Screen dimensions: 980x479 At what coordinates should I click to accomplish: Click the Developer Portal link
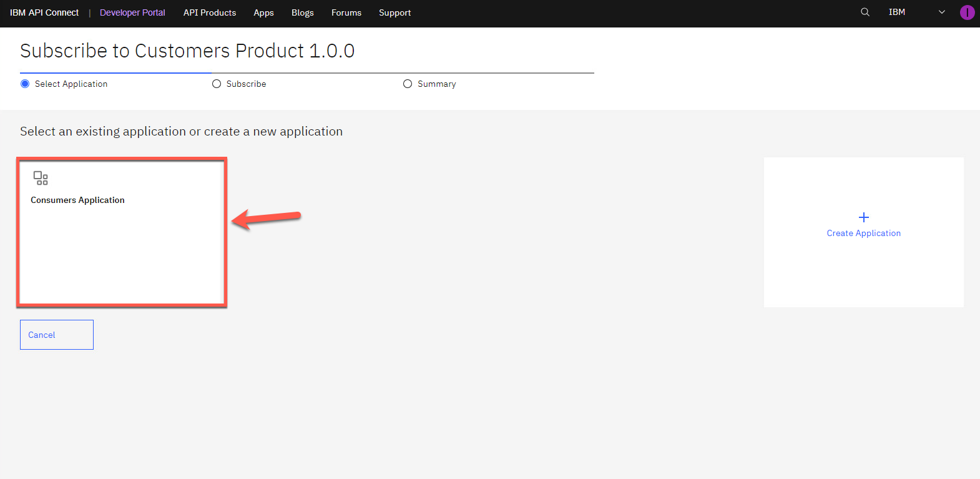132,12
